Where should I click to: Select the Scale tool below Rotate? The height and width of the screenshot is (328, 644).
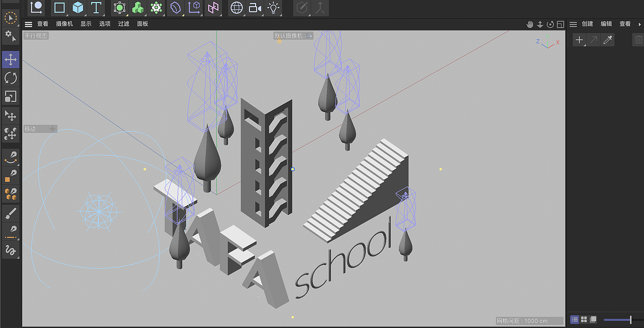pos(11,96)
